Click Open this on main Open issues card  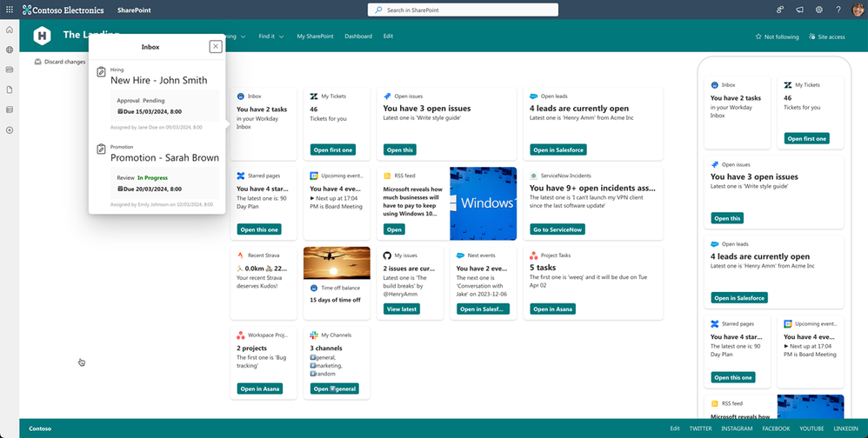pos(400,149)
